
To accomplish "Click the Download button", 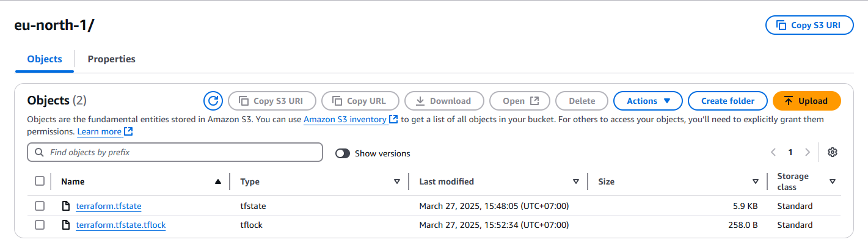I will coord(443,101).
